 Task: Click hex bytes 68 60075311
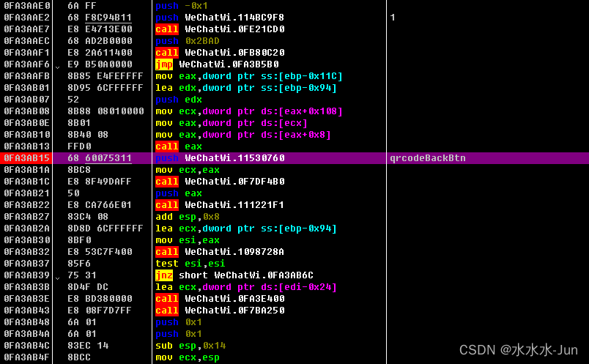pyautogui.click(x=99, y=158)
